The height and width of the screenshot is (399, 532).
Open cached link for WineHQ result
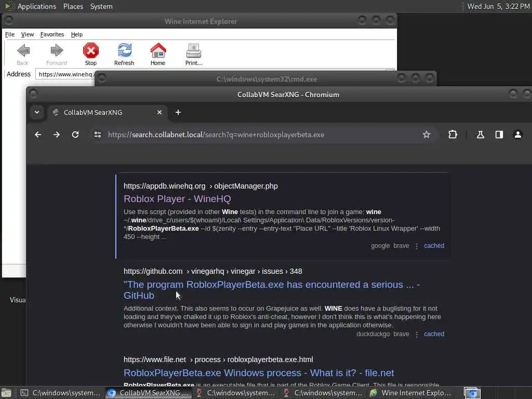point(434,246)
